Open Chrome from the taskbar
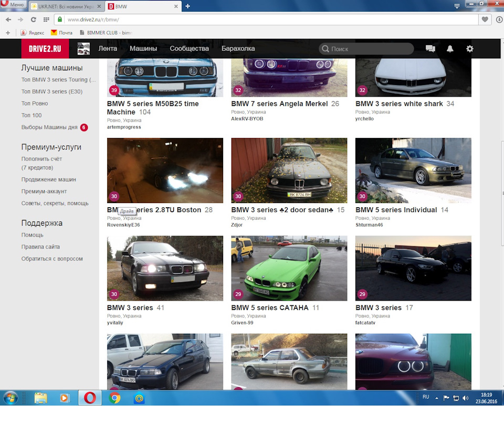 114,398
